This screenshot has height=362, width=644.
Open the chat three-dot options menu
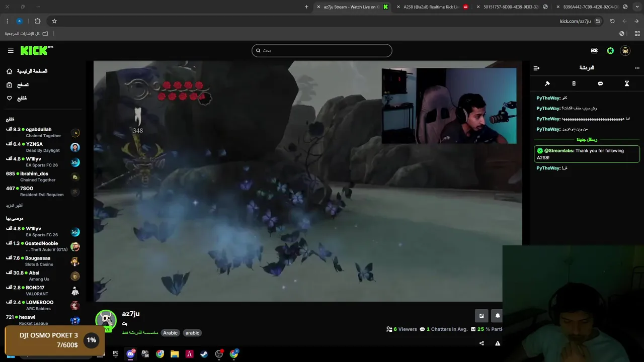coord(637,68)
